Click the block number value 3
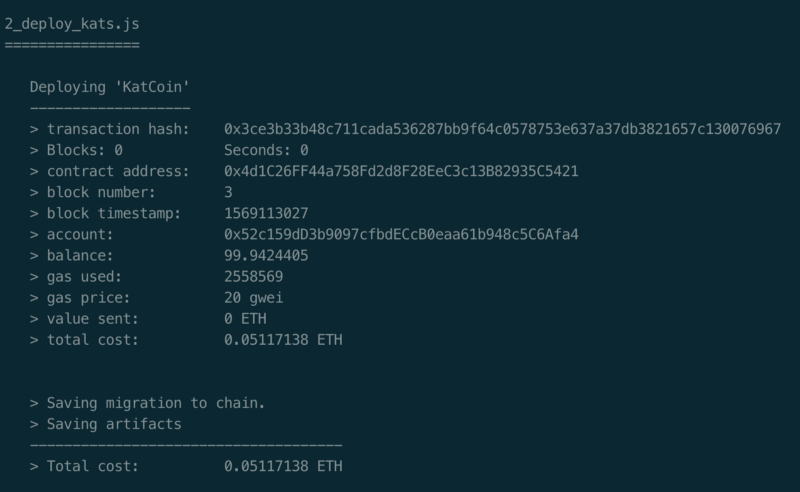The image size is (800, 492). click(x=228, y=192)
